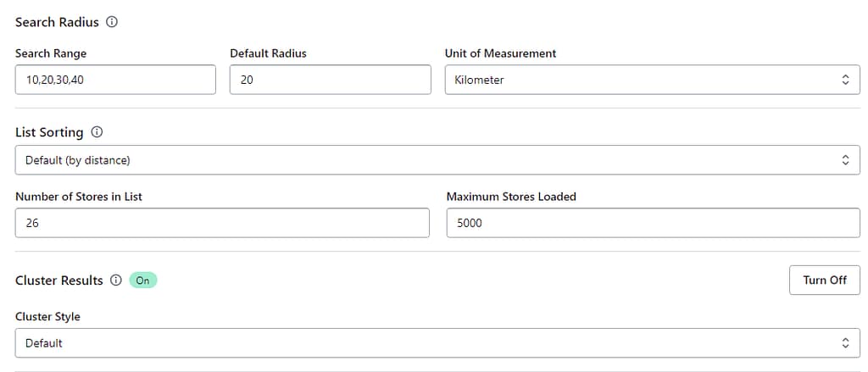Click the Default Radius label
This screenshot has height=372, width=868.
click(x=268, y=53)
